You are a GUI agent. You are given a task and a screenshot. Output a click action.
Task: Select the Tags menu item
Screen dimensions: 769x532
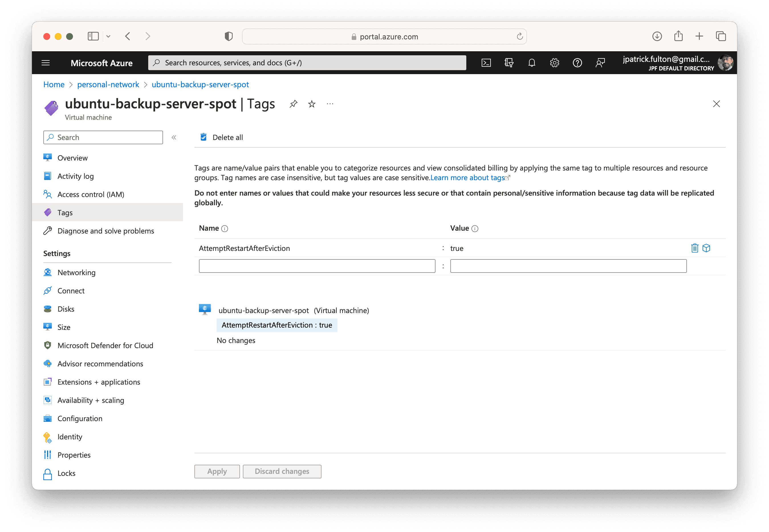(x=107, y=212)
